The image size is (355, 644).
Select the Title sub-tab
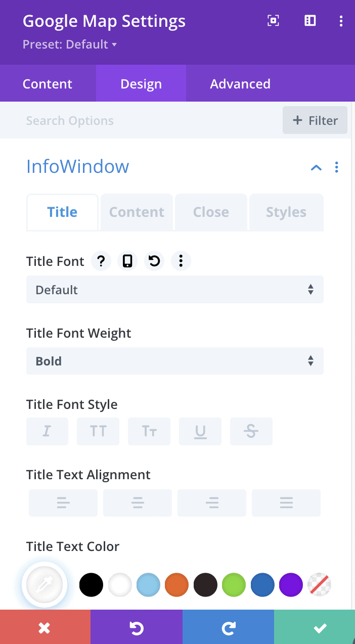tap(62, 212)
